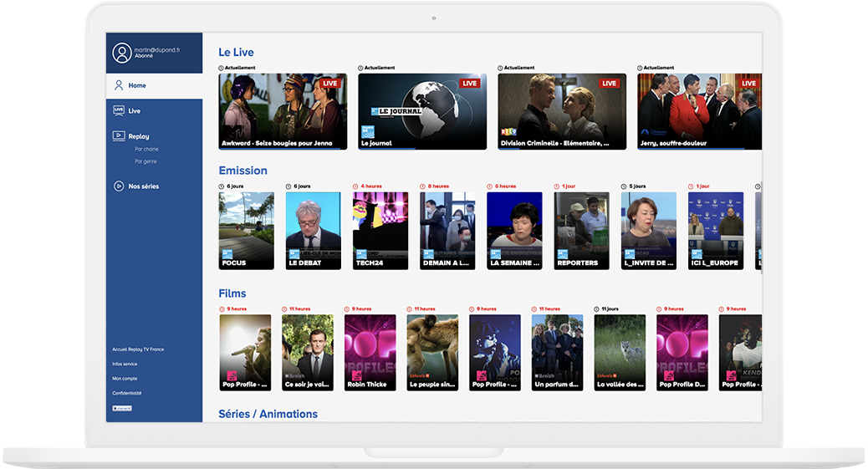Viewport: 868px width, 469px height.
Task: Open Pop Profile D... film thumbnail
Action: tap(682, 353)
